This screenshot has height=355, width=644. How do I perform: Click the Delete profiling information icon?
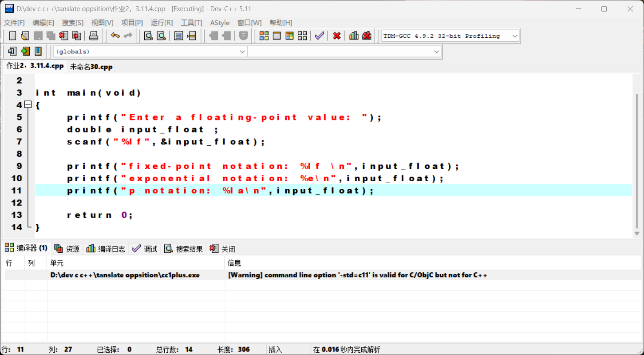click(367, 36)
